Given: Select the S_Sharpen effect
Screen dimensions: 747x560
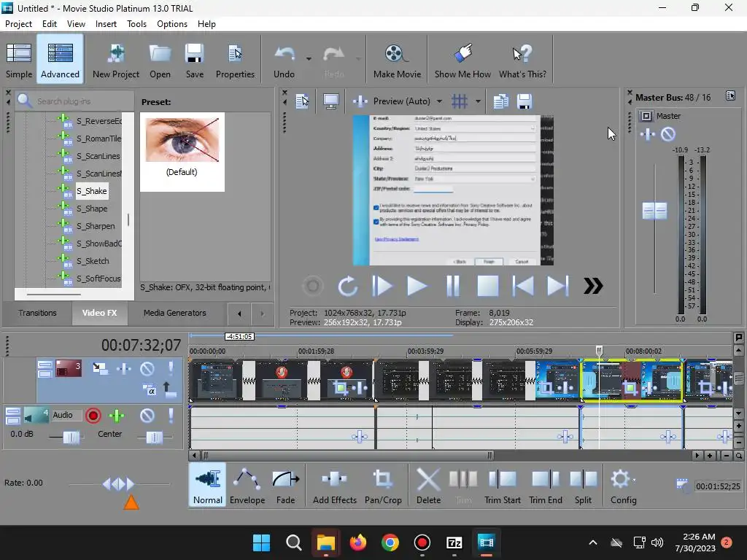Looking at the screenshot, I should (96, 226).
